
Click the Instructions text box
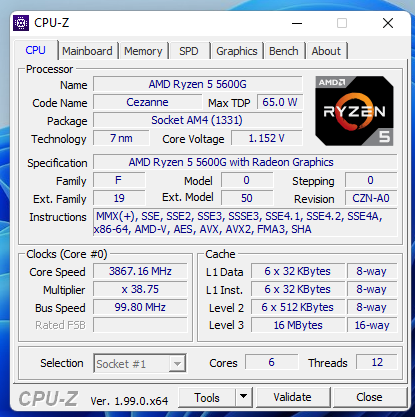(245, 223)
